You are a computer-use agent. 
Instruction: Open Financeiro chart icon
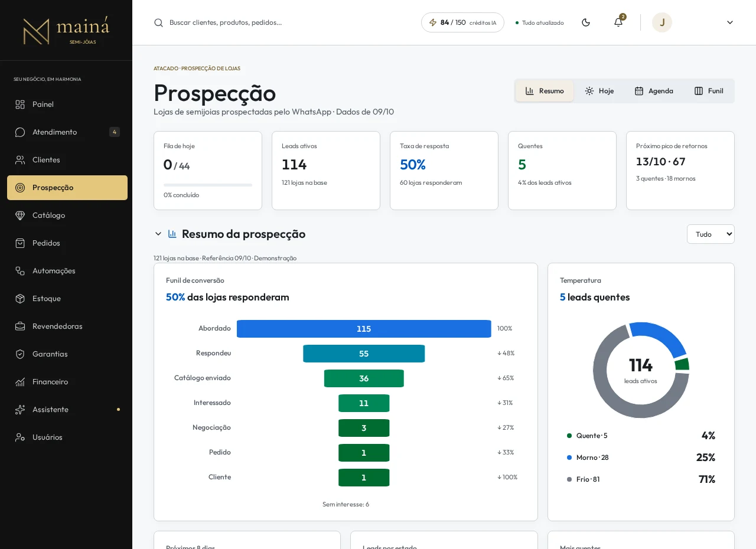pyautogui.click(x=20, y=382)
